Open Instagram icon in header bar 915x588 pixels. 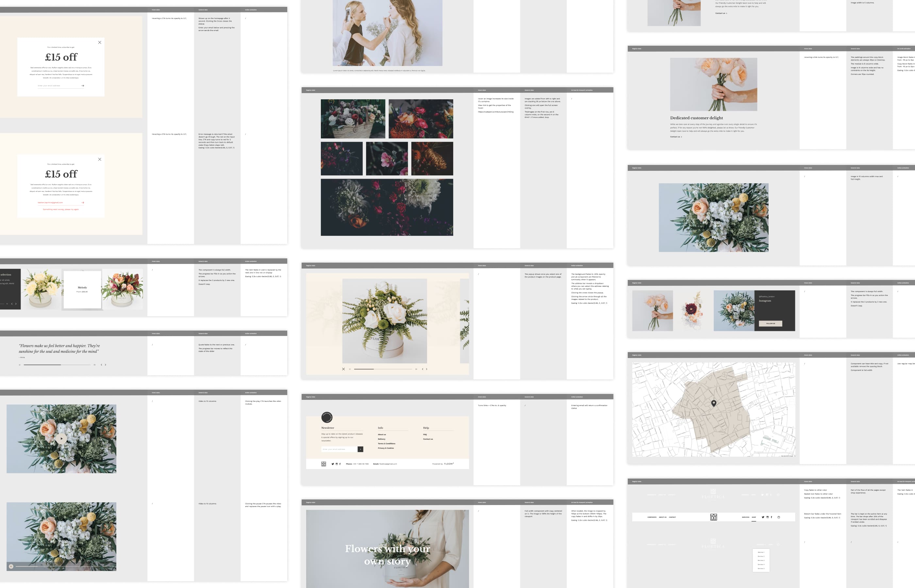(767, 517)
